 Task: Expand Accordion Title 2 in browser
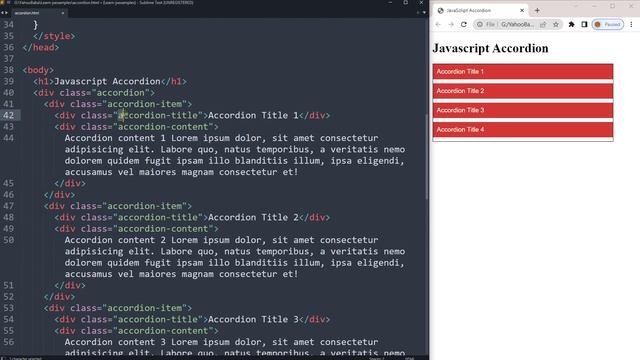point(523,91)
